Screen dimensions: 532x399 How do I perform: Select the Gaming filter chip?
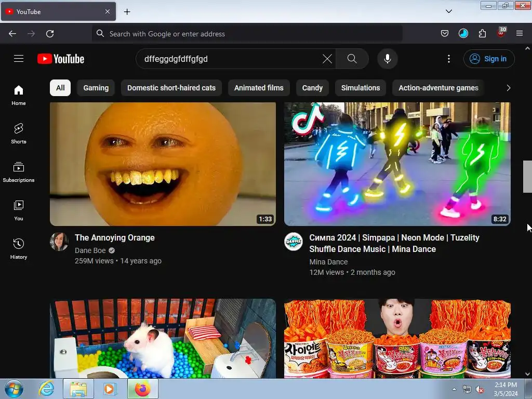(96, 88)
